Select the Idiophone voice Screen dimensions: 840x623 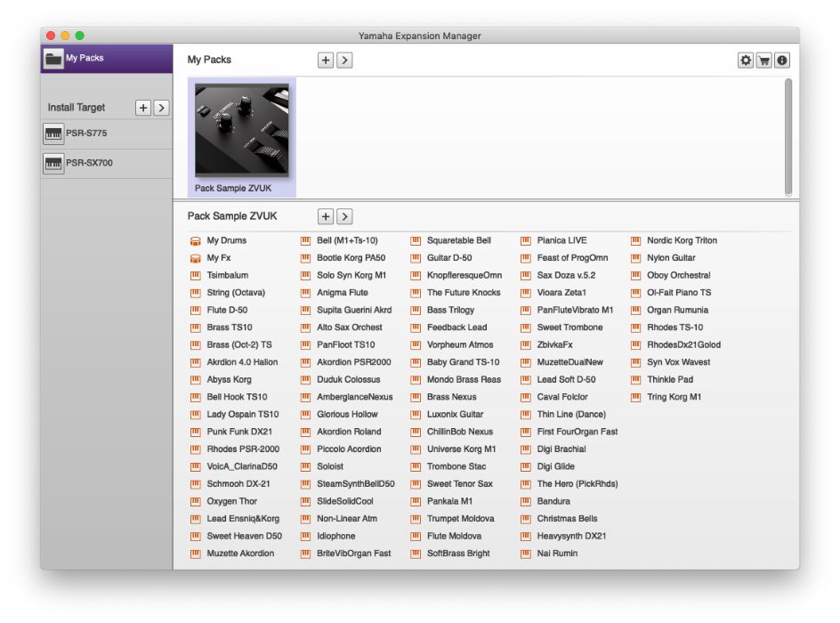335,536
